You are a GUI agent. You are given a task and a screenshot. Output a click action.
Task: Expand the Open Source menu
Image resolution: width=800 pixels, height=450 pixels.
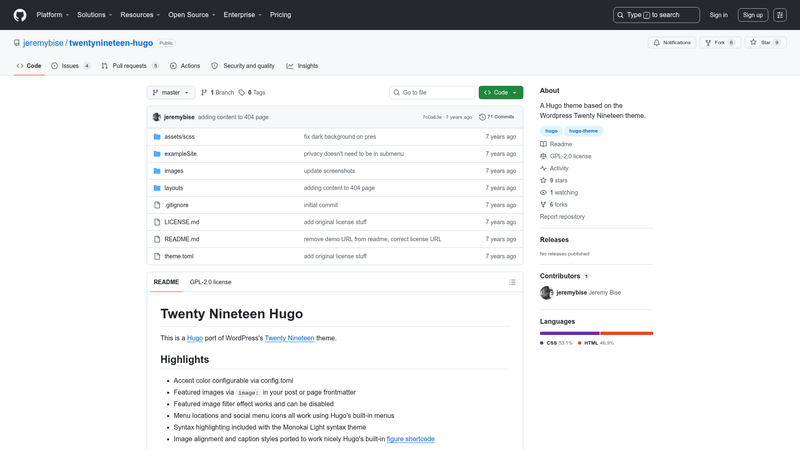(x=192, y=15)
